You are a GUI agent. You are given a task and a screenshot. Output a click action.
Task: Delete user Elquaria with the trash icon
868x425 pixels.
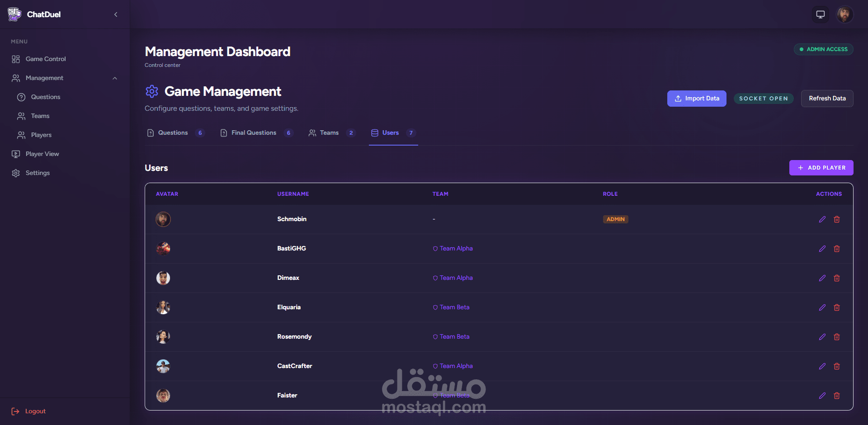[837, 307]
